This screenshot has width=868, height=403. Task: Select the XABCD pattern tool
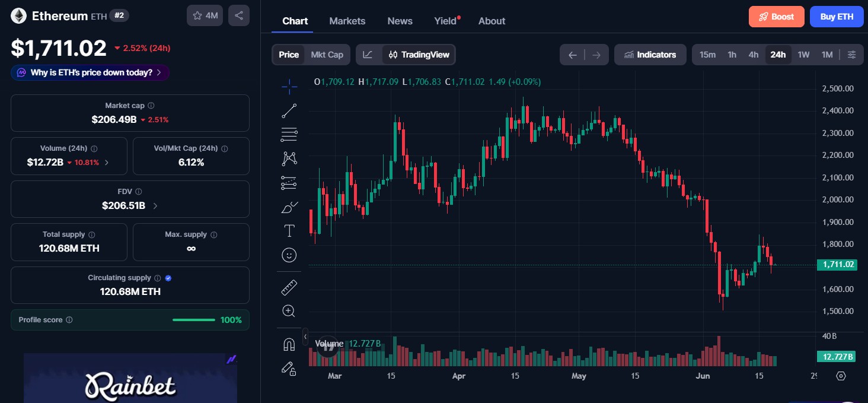289,158
